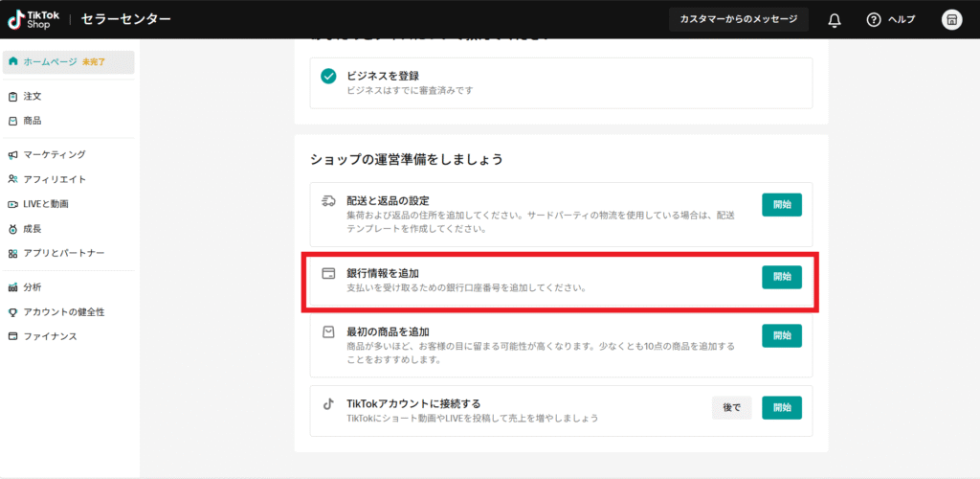Click the bank card icon for 銀行情報を追加
This screenshot has height=479, width=980.
coord(329,274)
